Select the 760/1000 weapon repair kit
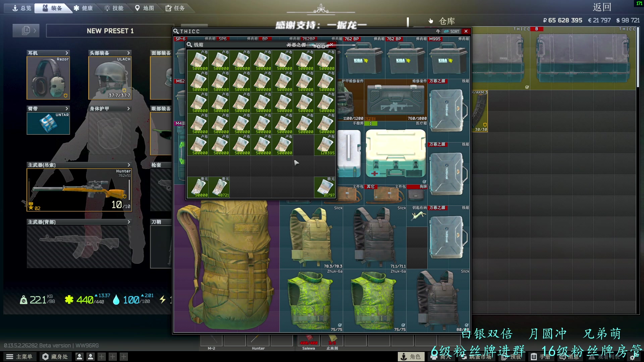Image resolution: width=644 pixels, height=362 pixels. (396, 100)
